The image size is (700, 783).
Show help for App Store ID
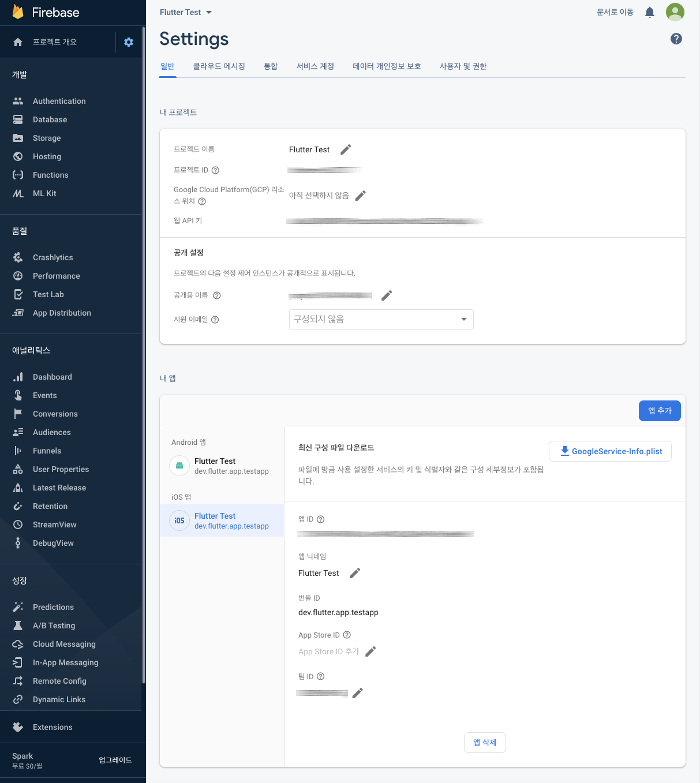(x=347, y=635)
